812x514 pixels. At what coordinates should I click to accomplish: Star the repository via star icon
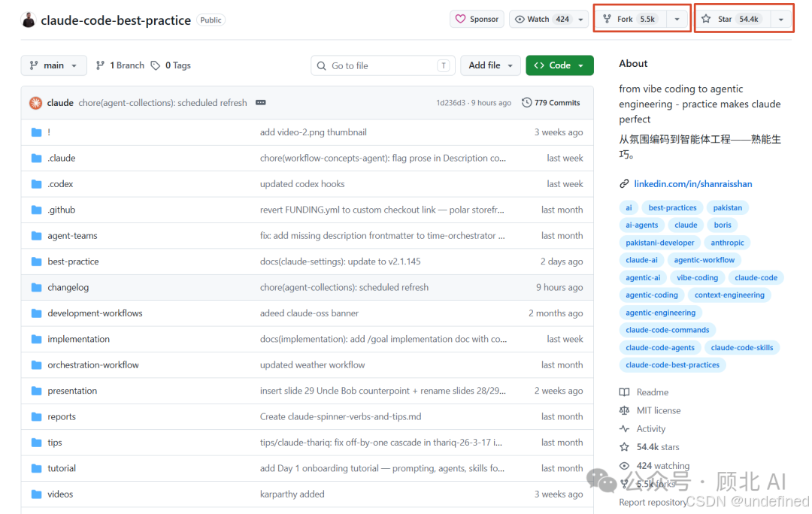tap(706, 19)
